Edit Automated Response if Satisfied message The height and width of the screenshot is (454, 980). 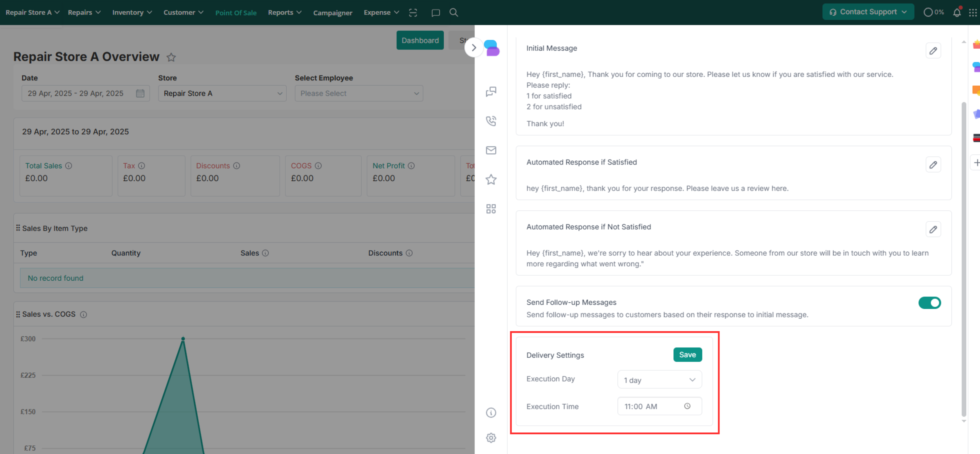[x=933, y=165]
